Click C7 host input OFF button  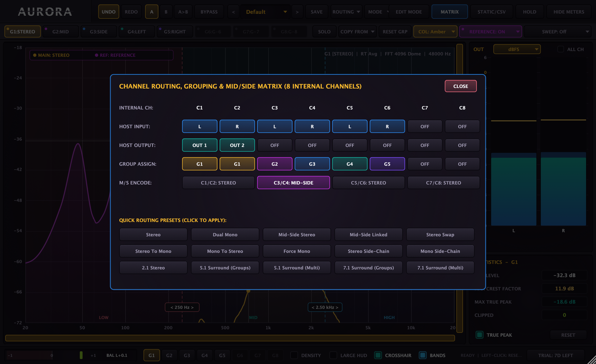click(x=425, y=126)
